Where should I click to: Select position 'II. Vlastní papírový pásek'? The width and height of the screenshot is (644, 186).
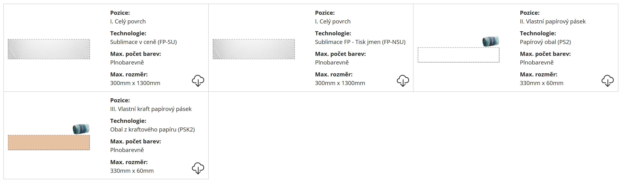tap(553, 21)
